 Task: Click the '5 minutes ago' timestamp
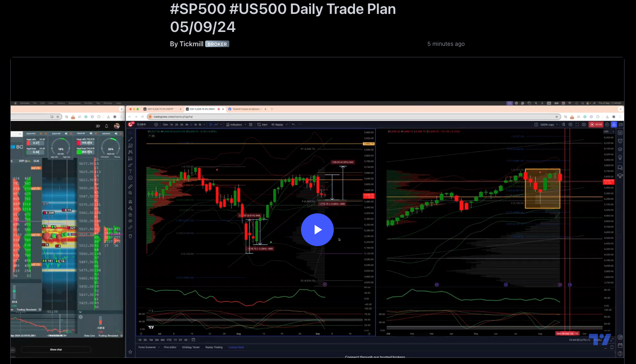point(446,44)
